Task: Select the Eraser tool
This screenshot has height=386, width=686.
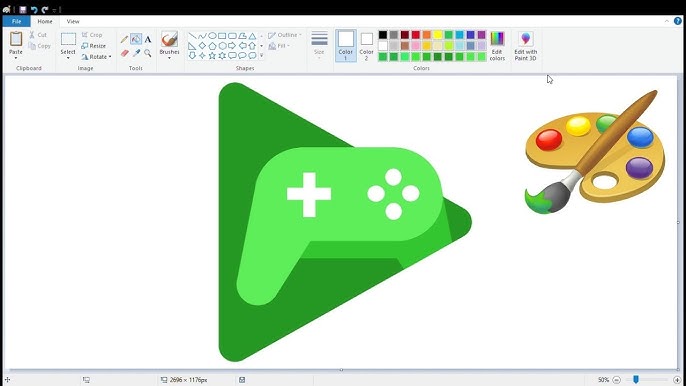Action: 125,53
